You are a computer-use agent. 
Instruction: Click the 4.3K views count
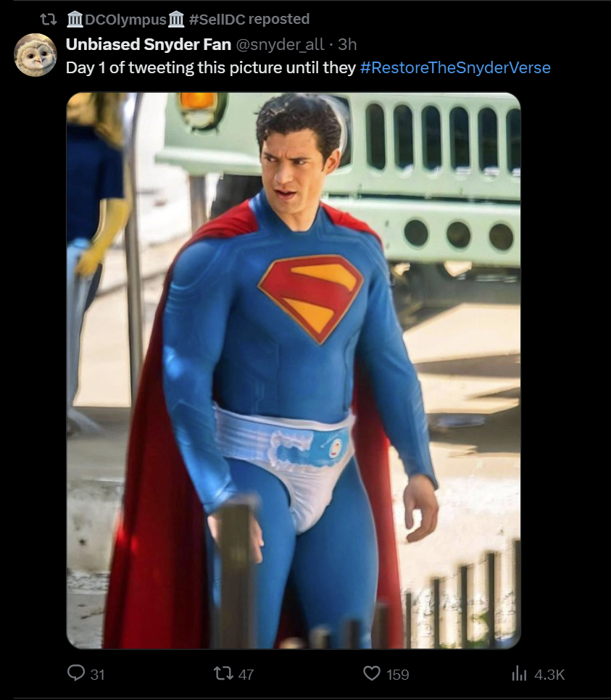pos(549,674)
